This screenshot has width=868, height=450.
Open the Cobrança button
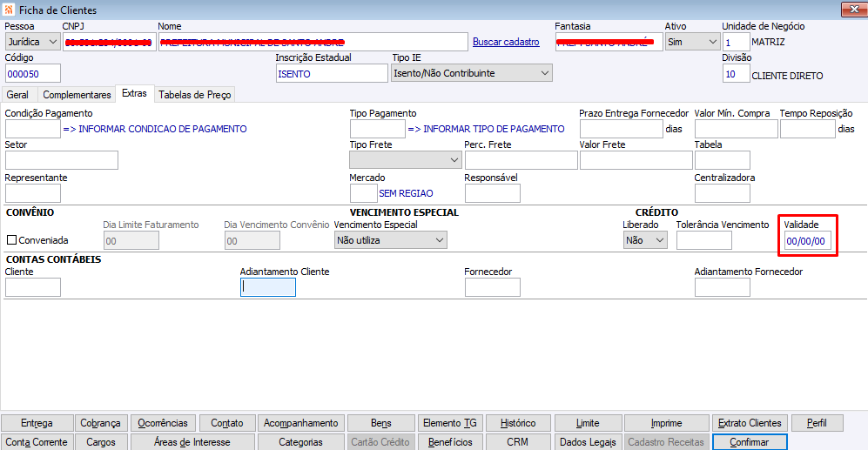pyautogui.click(x=101, y=423)
